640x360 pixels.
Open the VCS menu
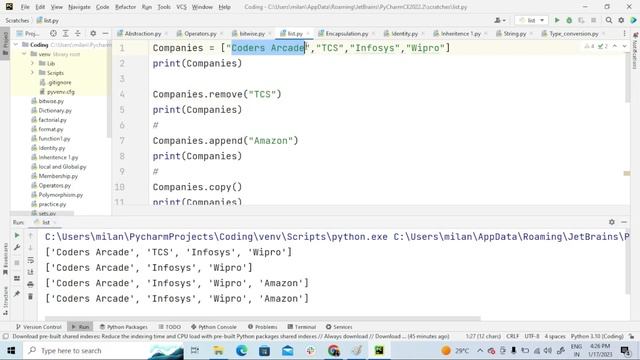(181, 7)
